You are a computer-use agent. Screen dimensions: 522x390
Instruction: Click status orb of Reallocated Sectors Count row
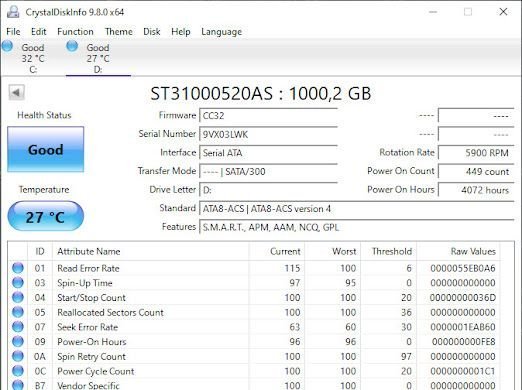[18, 312]
